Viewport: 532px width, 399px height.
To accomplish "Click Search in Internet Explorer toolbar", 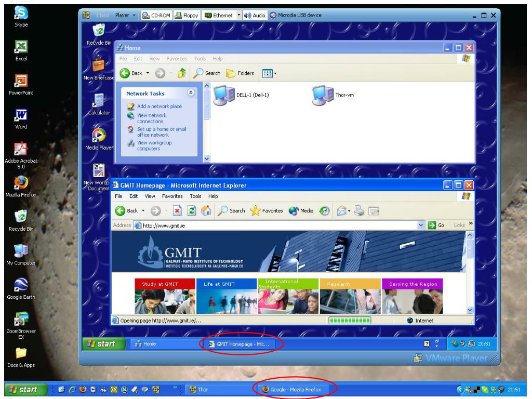I will point(231,211).
